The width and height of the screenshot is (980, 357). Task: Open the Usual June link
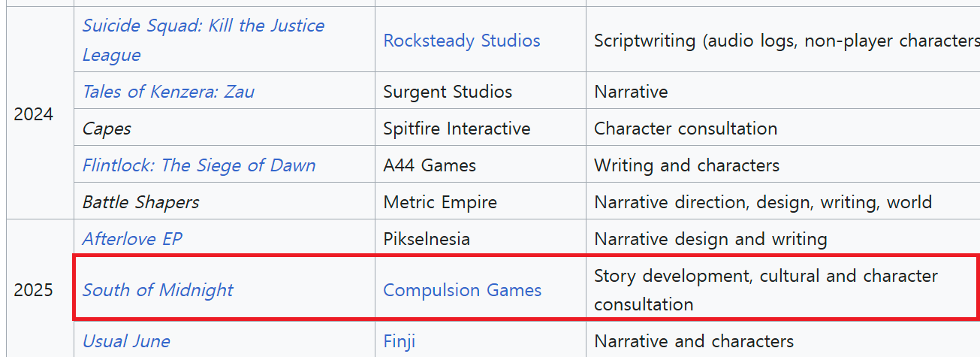pos(126,340)
